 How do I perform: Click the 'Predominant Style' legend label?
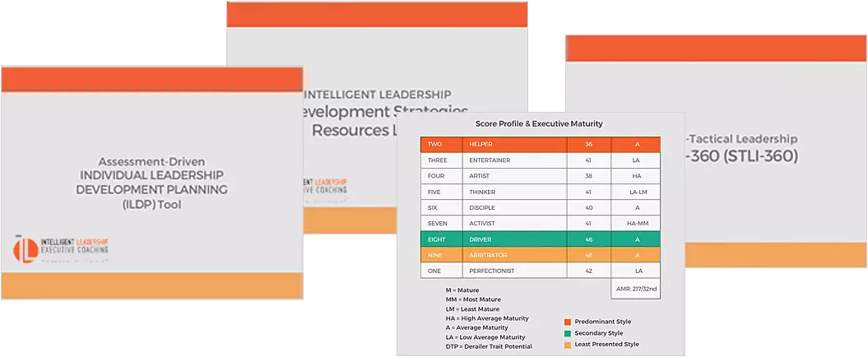pyautogui.click(x=603, y=322)
